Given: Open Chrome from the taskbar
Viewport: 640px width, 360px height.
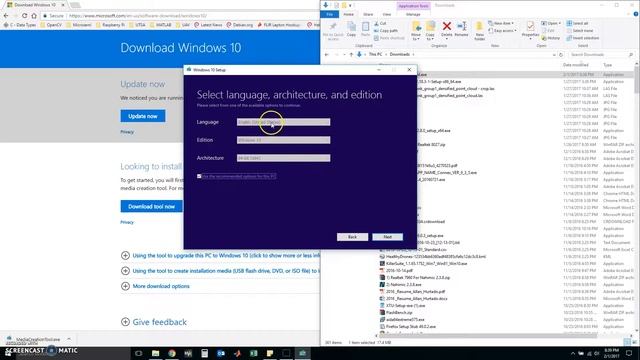Looking at the screenshot, I should [172, 353].
